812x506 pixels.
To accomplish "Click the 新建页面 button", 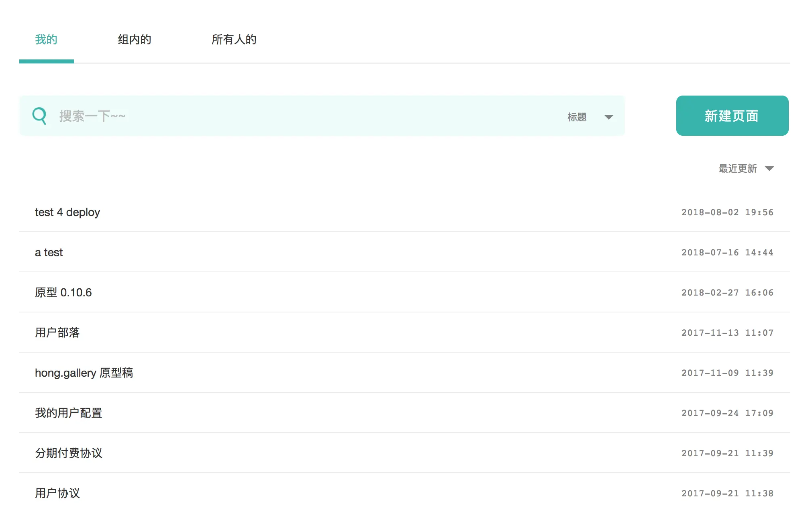I will pyautogui.click(x=732, y=116).
